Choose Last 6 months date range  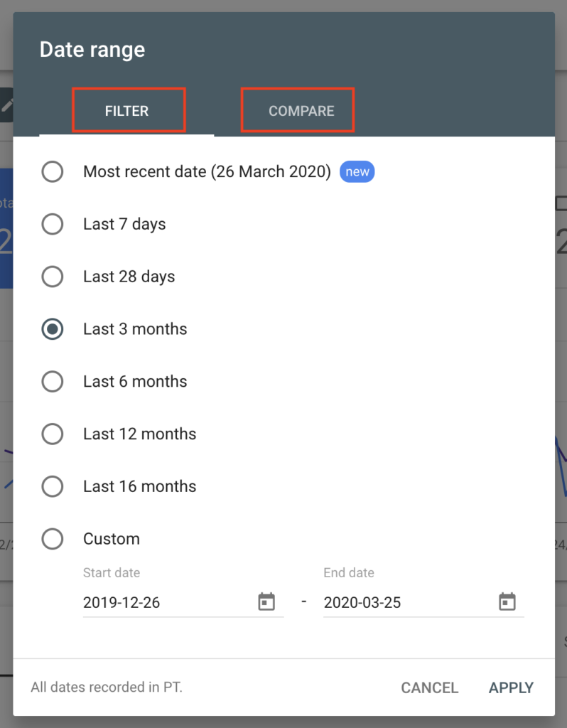tap(53, 381)
